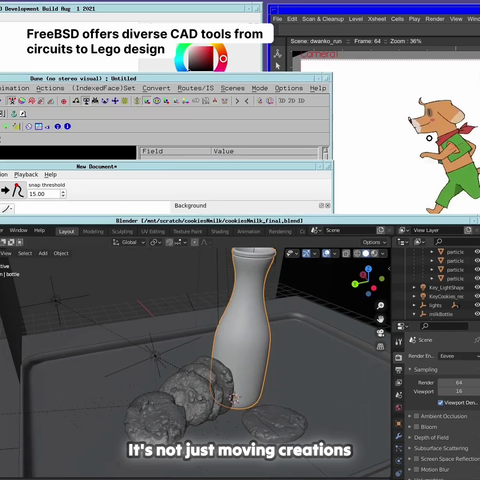Click the blue info circle icon in Dune
Screen dimensions: 480x480
click(x=67, y=126)
